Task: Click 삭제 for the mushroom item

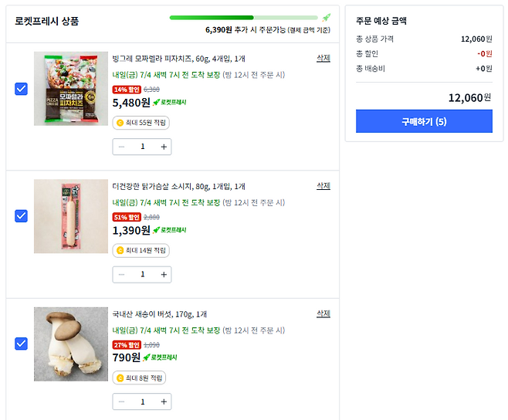Action: pyautogui.click(x=323, y=313)
